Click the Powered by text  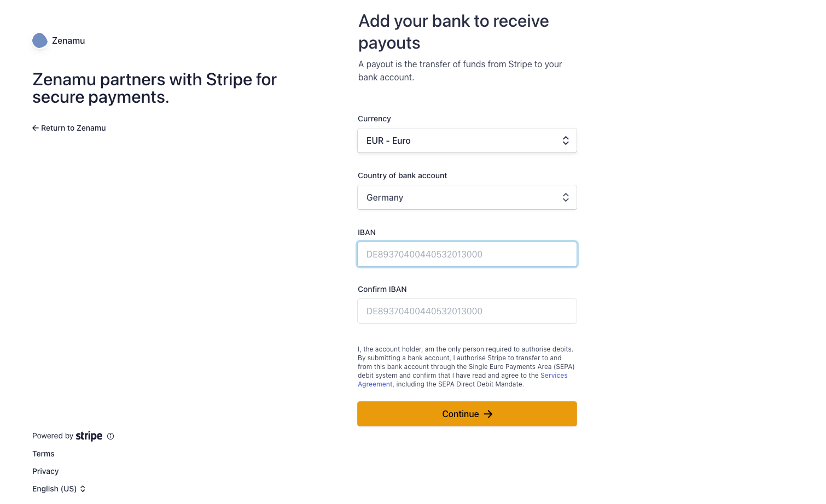click(53, 436)
